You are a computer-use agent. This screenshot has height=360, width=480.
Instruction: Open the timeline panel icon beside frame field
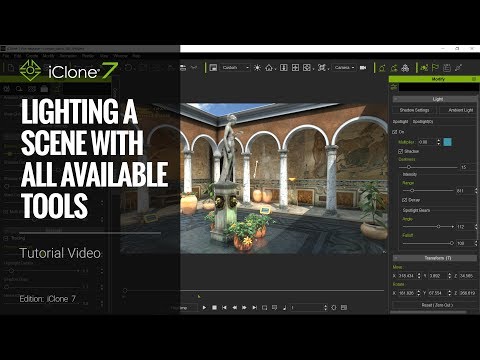pos(344,307)
